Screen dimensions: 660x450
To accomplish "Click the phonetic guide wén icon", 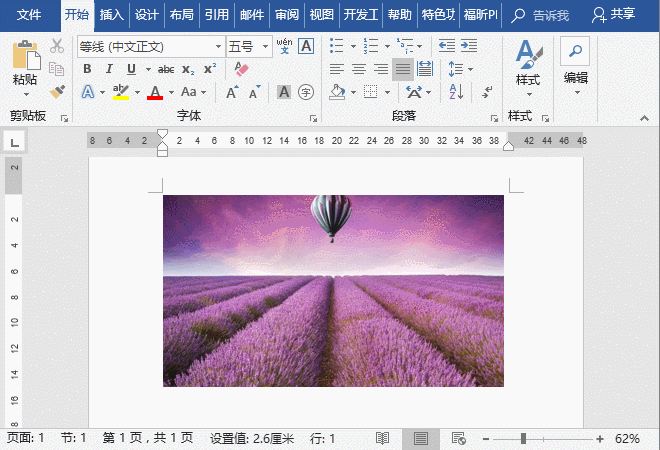I will coord(285,45).
